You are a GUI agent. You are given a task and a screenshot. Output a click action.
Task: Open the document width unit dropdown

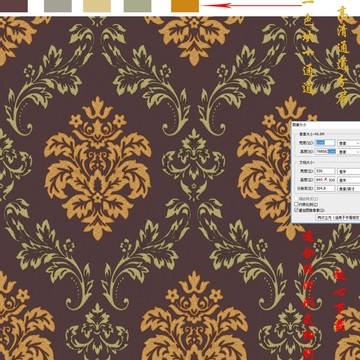pyautogui.click(x=349, y=171)
